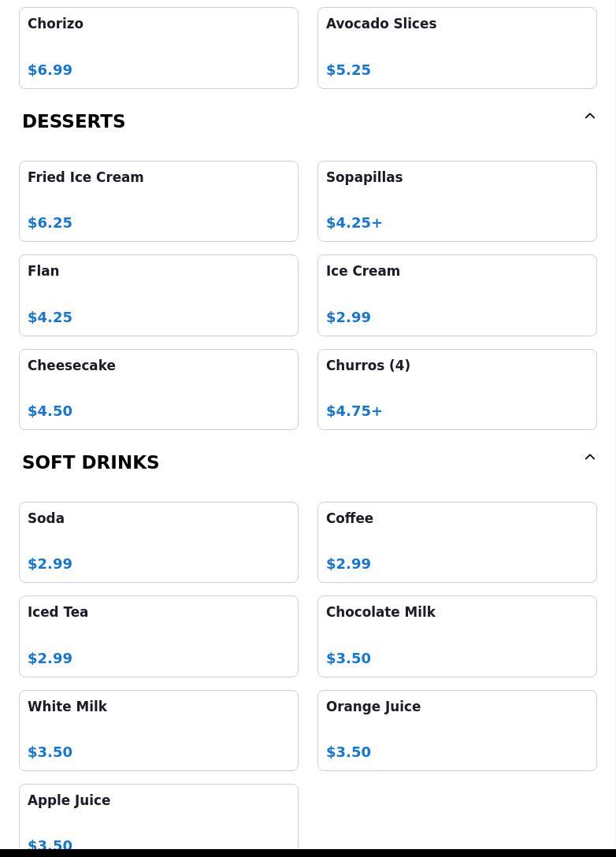Select the Chorizo menu item
Image resolution: width=616 pixels, height=857 pixels.
tap(158, 48)
